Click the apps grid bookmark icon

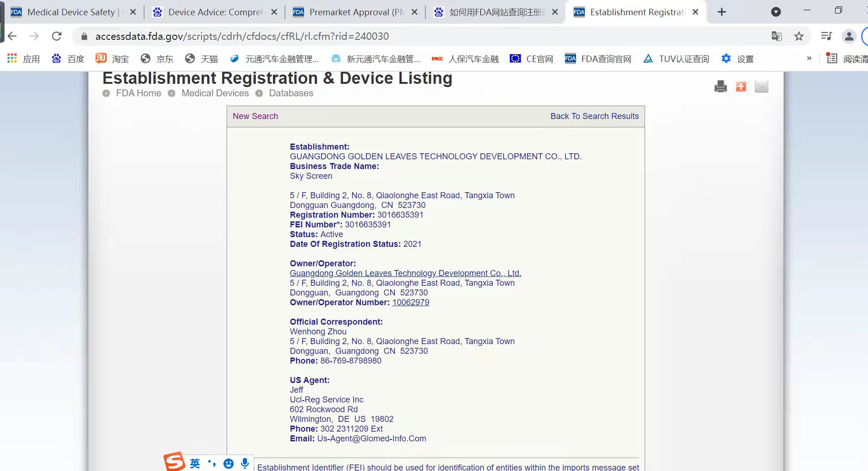[x=12, y=59]
